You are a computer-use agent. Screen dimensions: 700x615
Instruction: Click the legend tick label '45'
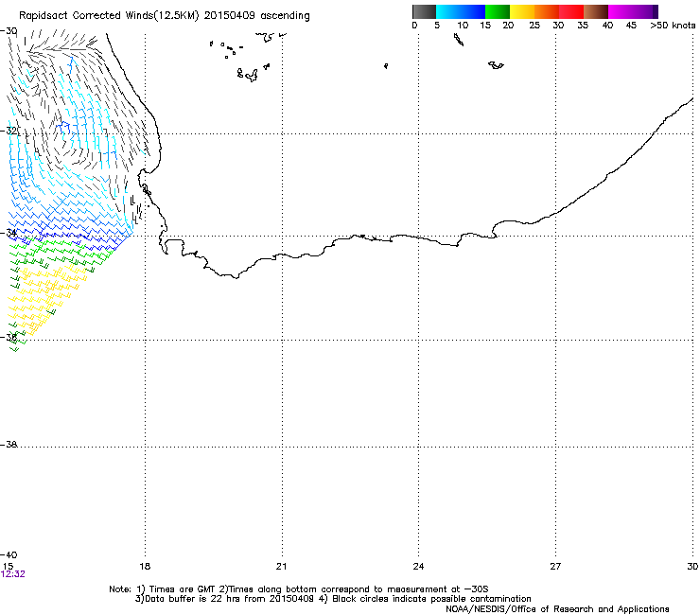[x=631, y=26]
